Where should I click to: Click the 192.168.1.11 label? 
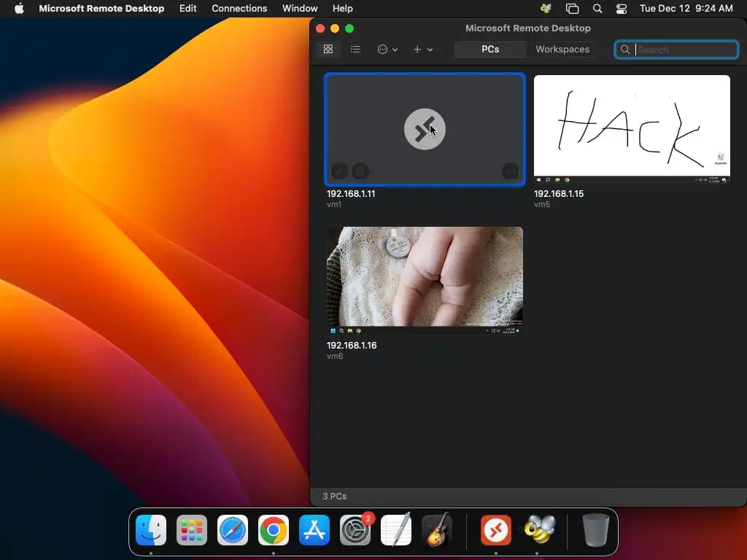(x=351, y=194)
